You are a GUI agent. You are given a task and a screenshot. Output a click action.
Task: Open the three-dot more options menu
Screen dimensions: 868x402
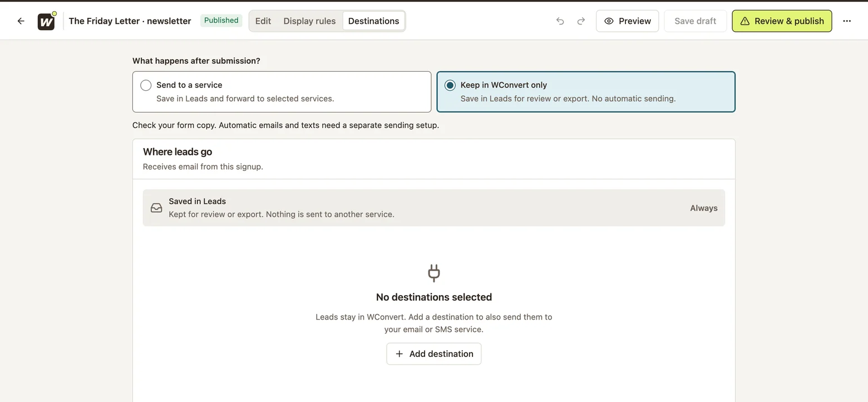pyautogui.click(x=847, y=21)
